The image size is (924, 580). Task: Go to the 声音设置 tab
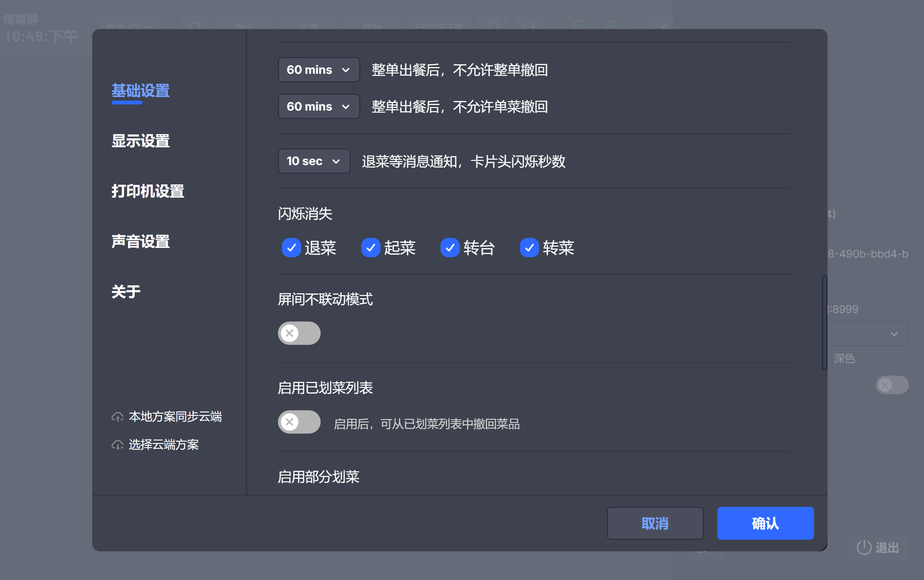pyautogui.click(x=140, y=242)
